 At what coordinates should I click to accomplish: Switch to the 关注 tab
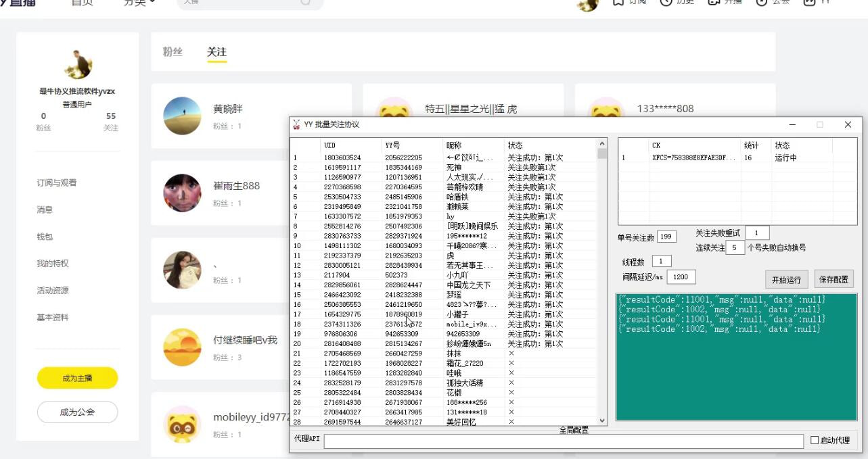(216, 52)
